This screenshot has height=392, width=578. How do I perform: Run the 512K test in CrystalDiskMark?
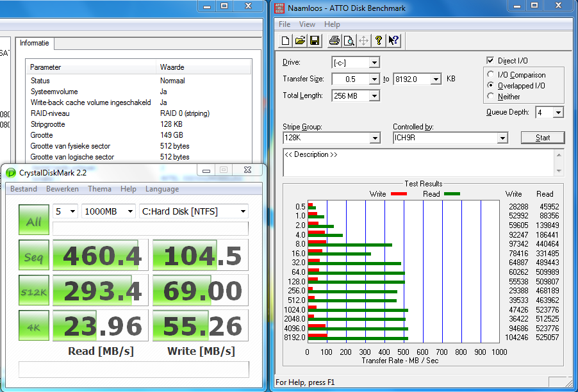coord(34,290)
